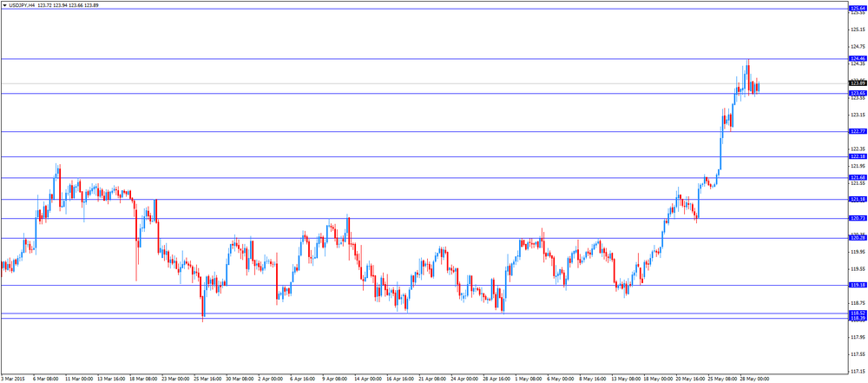The height and width of the screenshot is (383, 868).
Task: Select the 118.39 horizontal line price label
Action: point(858,318)
